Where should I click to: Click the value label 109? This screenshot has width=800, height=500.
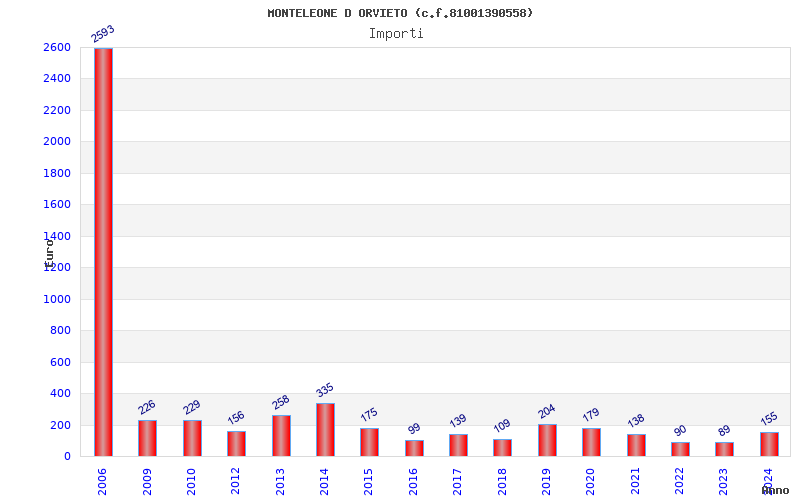pyautogui.click(x=502, y=426)
